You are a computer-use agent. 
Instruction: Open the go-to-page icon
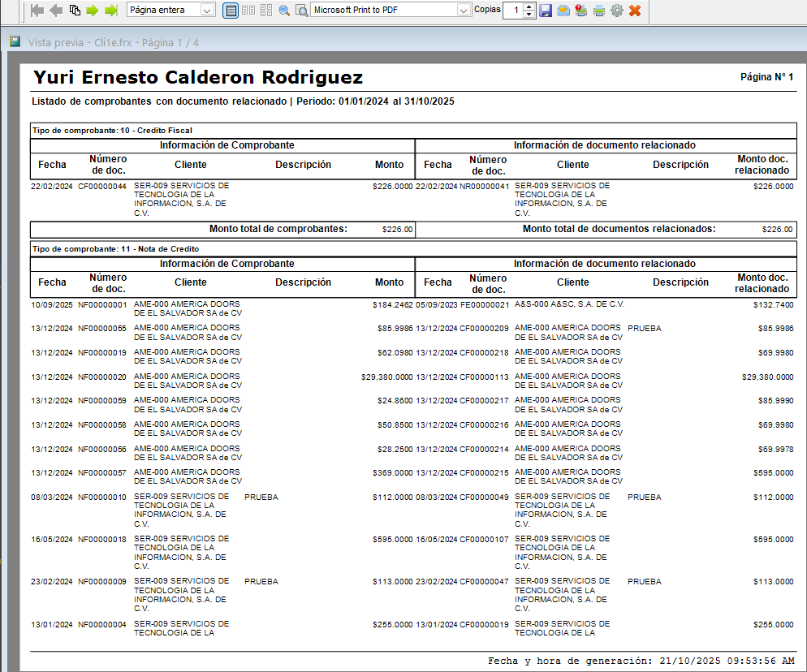pos(75,11)
